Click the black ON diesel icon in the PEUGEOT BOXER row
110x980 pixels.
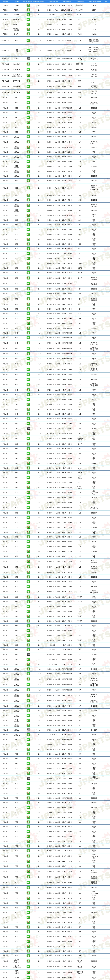[x=28, y=59]
